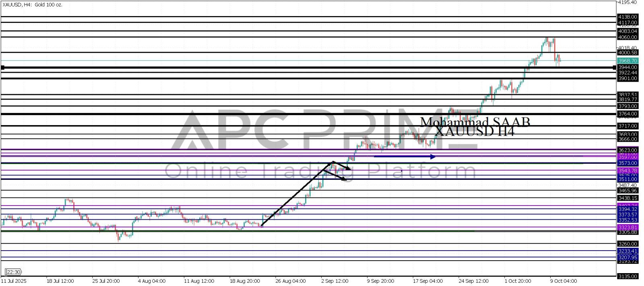Click 9 Oct 04:00 on time axis
Screen dimensions: 644x286
[x=563, y=281]
